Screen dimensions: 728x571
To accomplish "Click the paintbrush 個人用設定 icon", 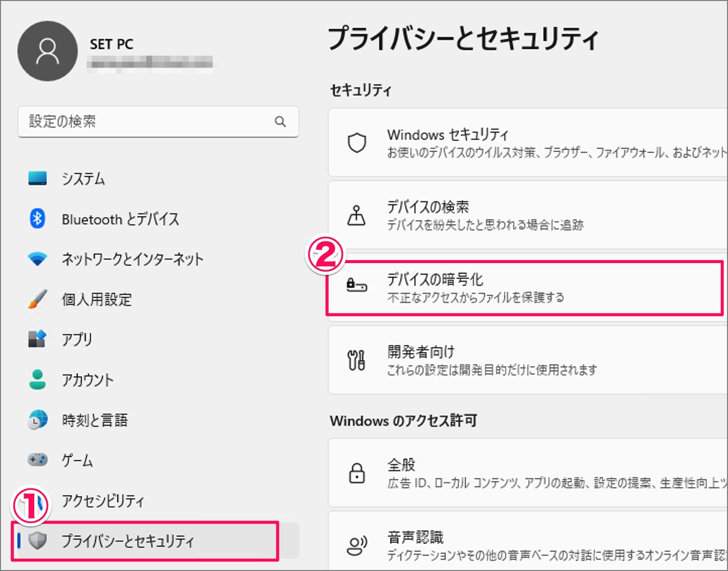I will (37, 299).
